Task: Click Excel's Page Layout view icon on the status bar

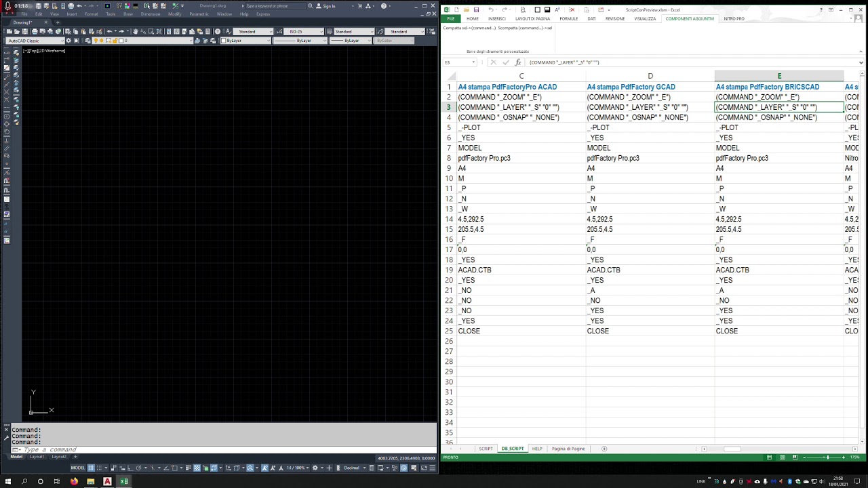Action: pyautogui.click(x=781, y=457)
